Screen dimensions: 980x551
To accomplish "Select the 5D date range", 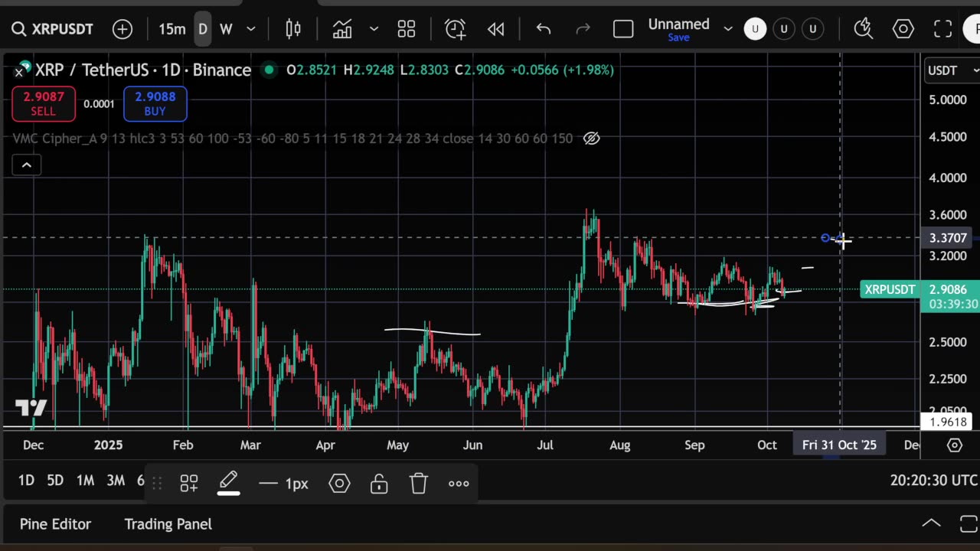I will 55,481.
